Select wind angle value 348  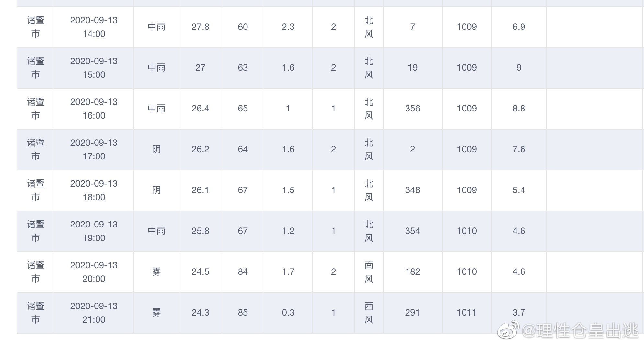click(412, 190)
